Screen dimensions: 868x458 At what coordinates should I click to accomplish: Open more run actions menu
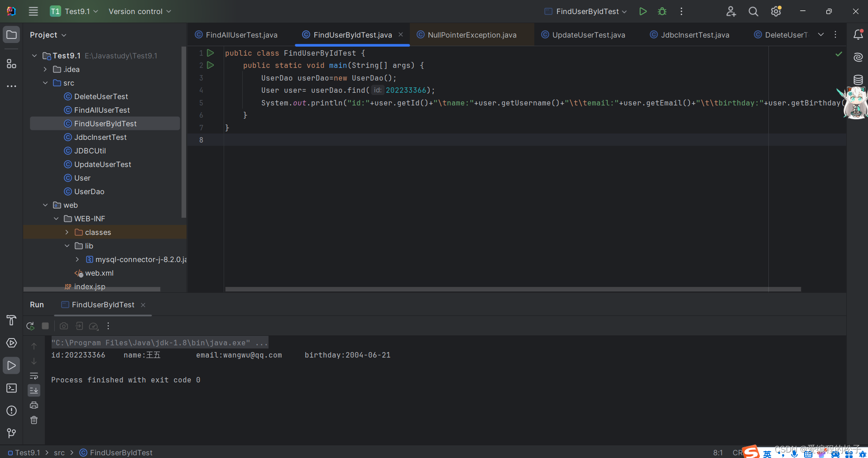681,11
